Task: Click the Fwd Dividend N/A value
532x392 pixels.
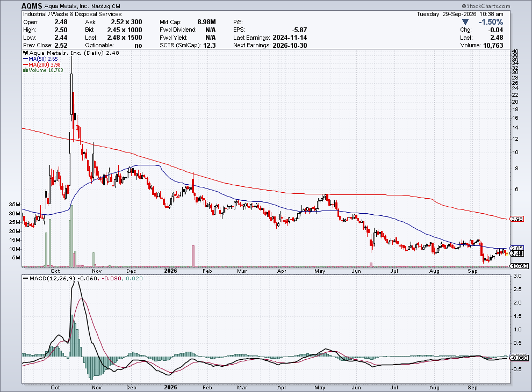Action: click(210, 30)
